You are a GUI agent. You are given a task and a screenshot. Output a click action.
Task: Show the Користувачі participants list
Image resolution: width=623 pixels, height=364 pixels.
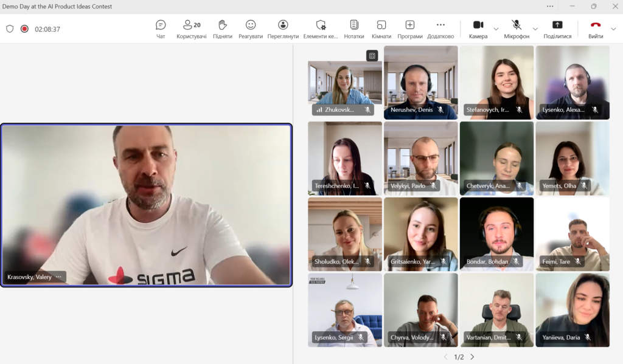(x=192, y=29)
